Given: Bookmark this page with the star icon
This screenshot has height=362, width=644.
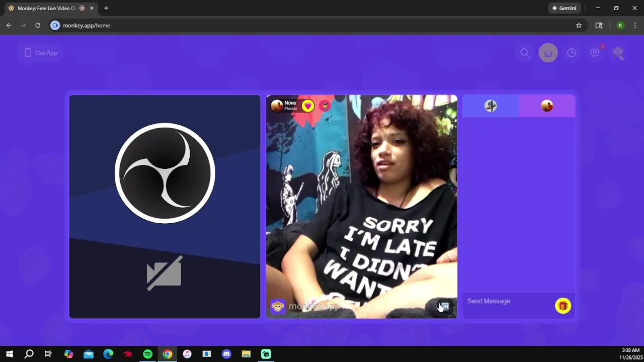Looking at the screenshot, I should tap(579, 25).
